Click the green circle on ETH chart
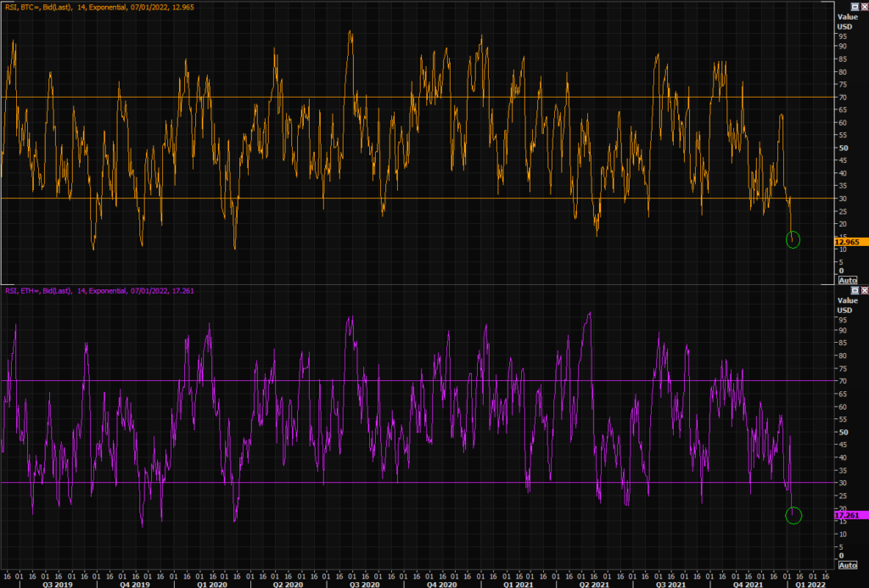 (793, 515)
